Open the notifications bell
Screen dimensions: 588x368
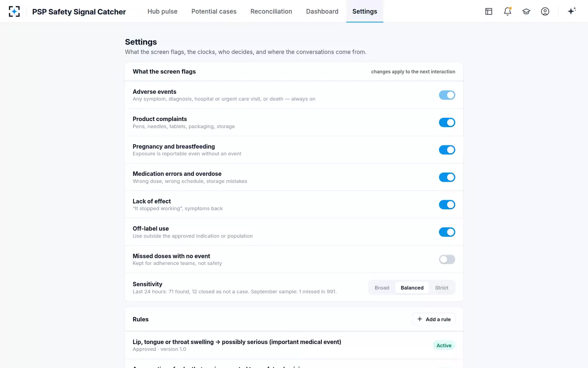[x=508, y=11]
